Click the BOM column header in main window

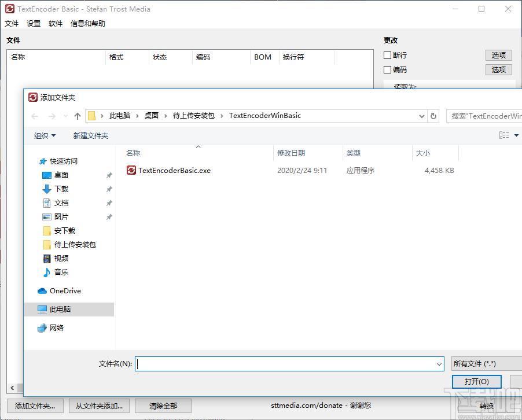tap(264, 57)
